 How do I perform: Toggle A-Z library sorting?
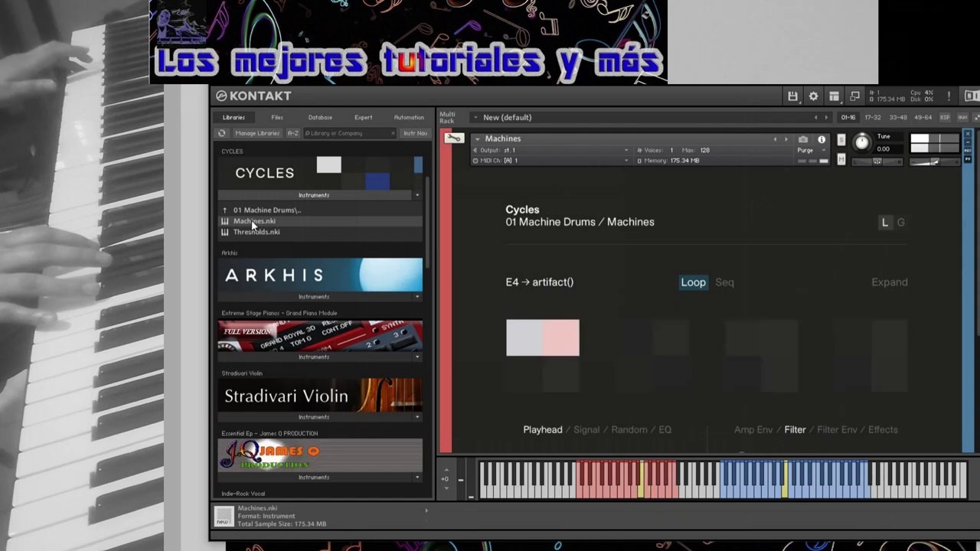pos(292,133)
